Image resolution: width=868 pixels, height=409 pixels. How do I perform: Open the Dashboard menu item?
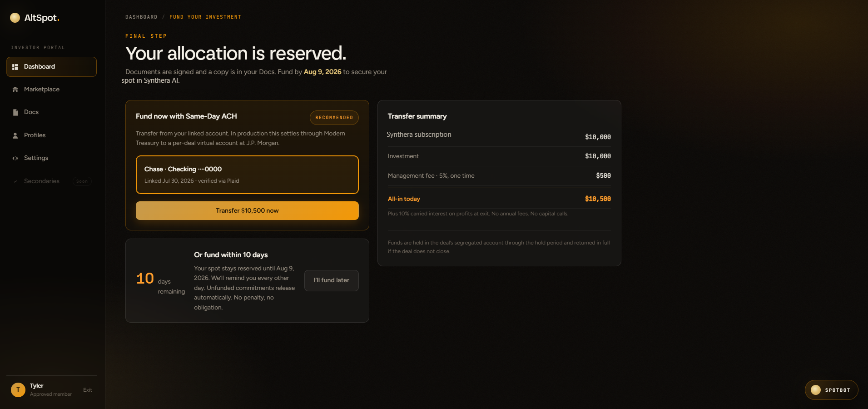pos(51,67)
